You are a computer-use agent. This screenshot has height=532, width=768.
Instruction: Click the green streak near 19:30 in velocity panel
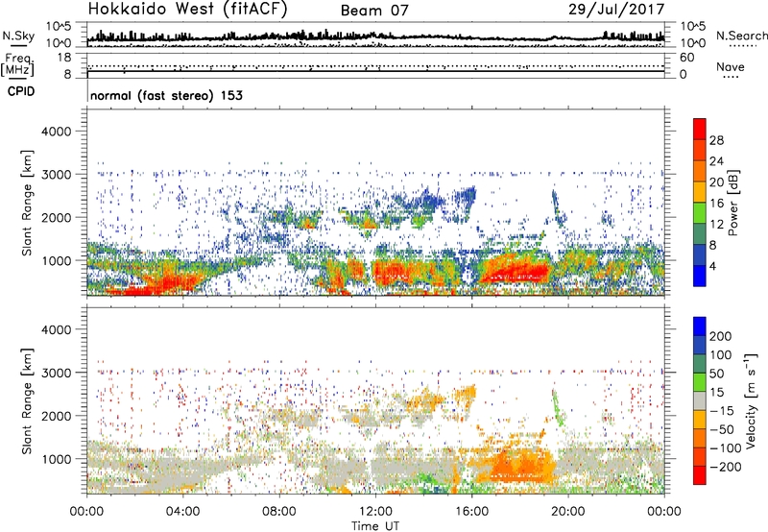[558, 407]
